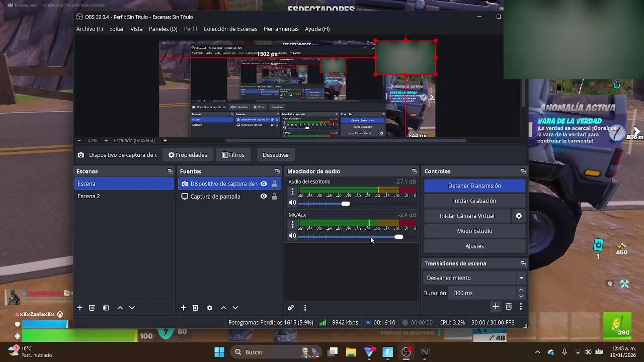Start Iniciar Cámara Virtual
This screenshot has height=362, width=644.
[467, 216]
